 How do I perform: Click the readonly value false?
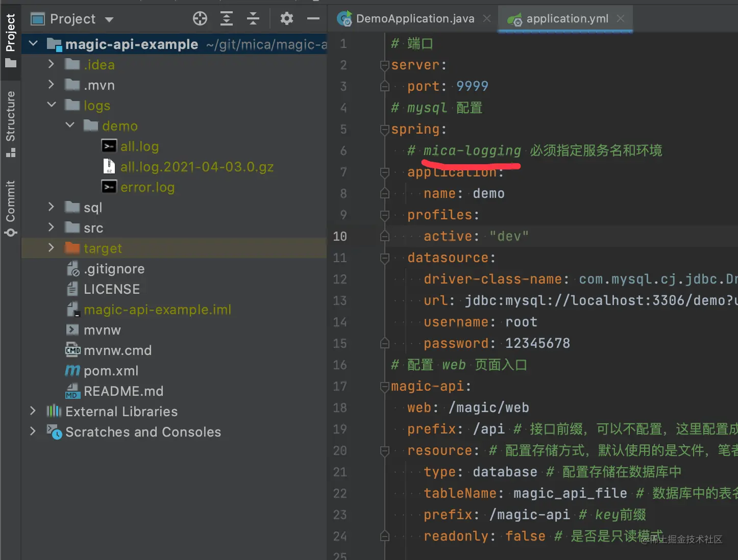(525, 536)
